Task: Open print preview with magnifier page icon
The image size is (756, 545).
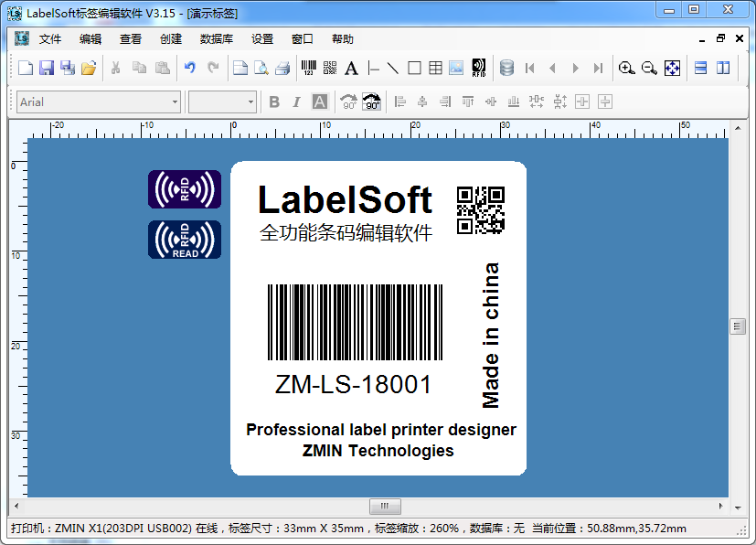Action: pos(261,68)
